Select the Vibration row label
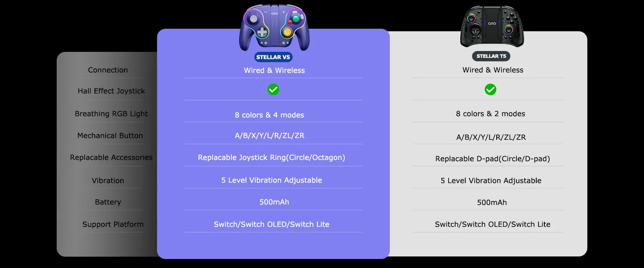This screenshot has height=268, width=644. (108, 181)
